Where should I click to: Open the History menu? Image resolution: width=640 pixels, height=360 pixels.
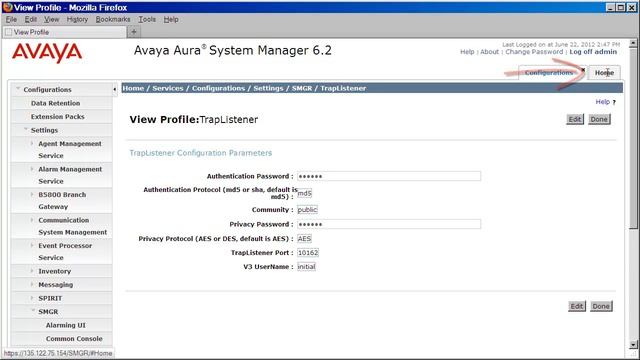pos(77,19)
